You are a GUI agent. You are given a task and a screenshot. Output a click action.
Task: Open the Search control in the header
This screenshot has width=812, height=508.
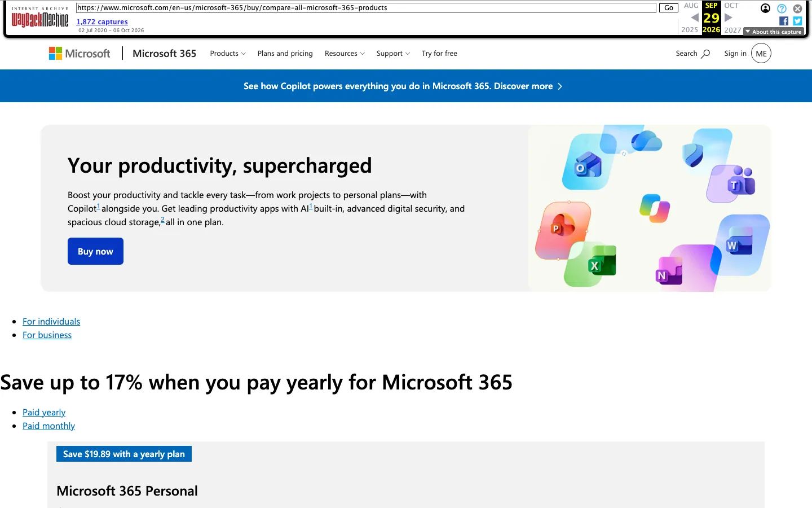[x=693, y=54]
